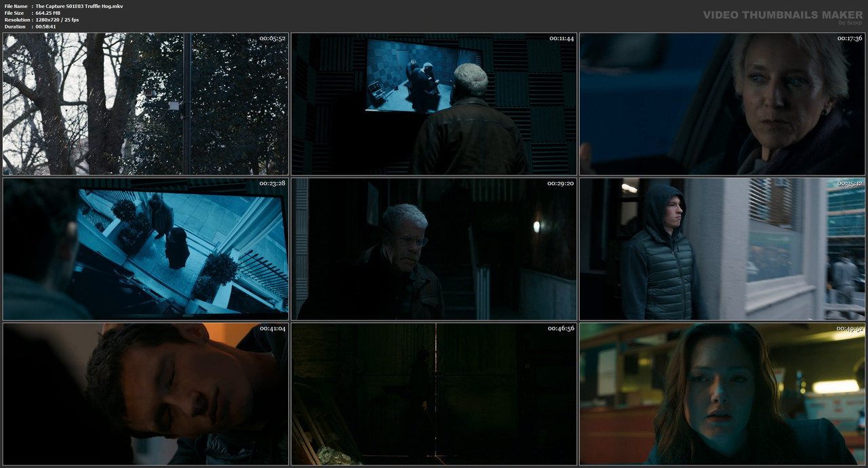Select the thumbnail timestamped 00:23:28
The width and height of the screenshot is (868, 468).
tap(146, 249)
